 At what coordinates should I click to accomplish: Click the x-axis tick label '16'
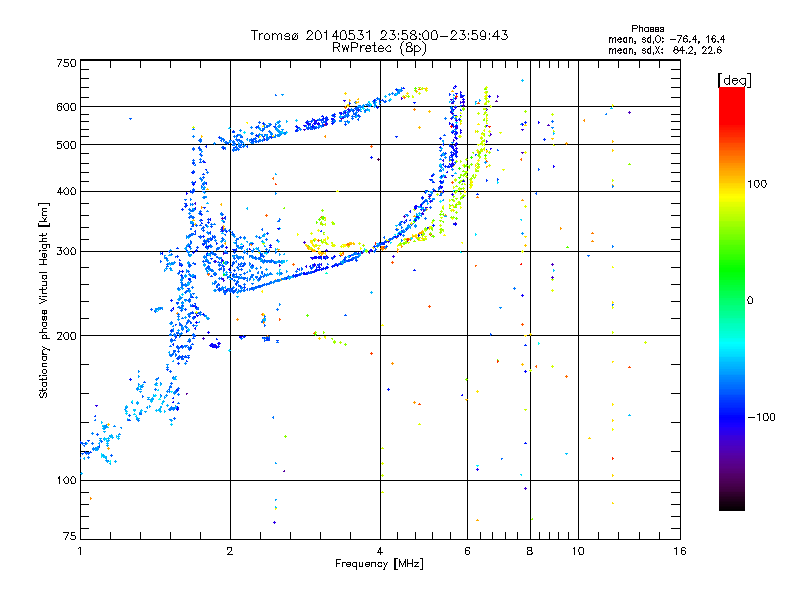pos(680,551)
